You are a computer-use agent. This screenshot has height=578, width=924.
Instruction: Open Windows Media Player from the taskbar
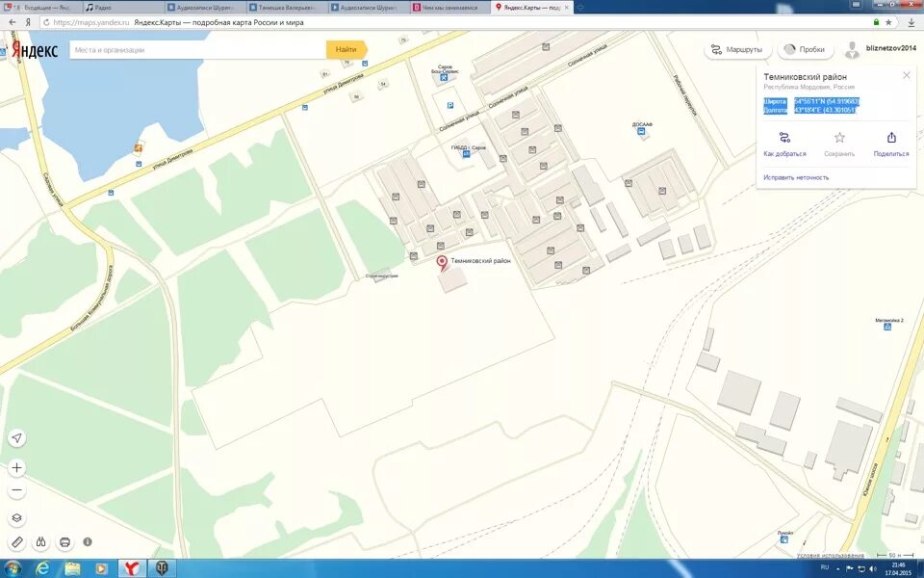click(102, 568)
